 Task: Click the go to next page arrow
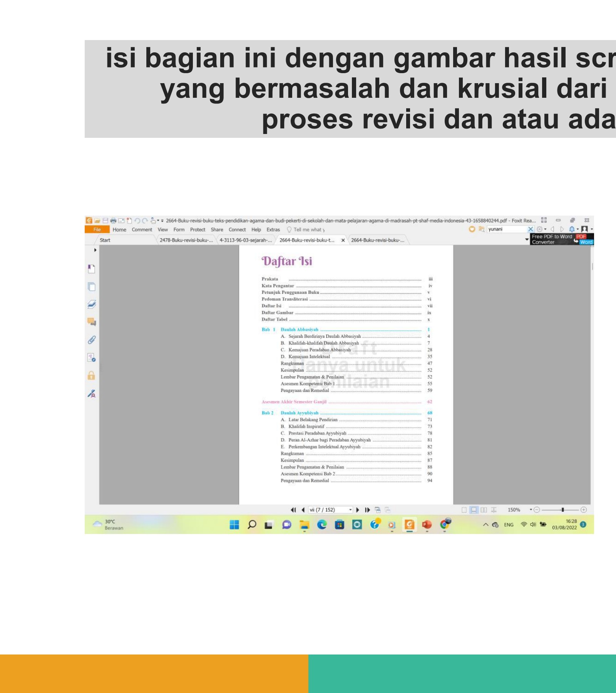point(358,509)
